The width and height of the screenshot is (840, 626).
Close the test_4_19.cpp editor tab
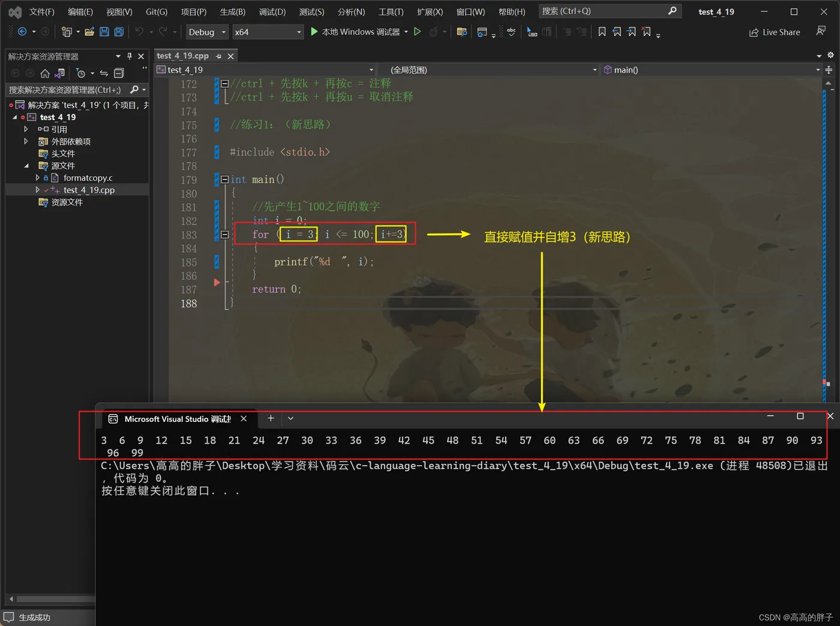click(230, 56)
